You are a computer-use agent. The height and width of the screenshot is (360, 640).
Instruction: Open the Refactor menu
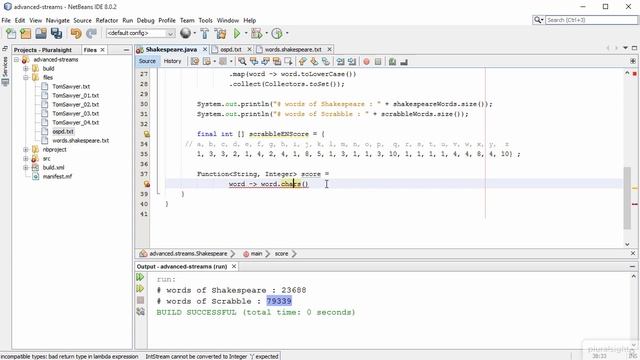pyautogui.click(x=107, y=20)
